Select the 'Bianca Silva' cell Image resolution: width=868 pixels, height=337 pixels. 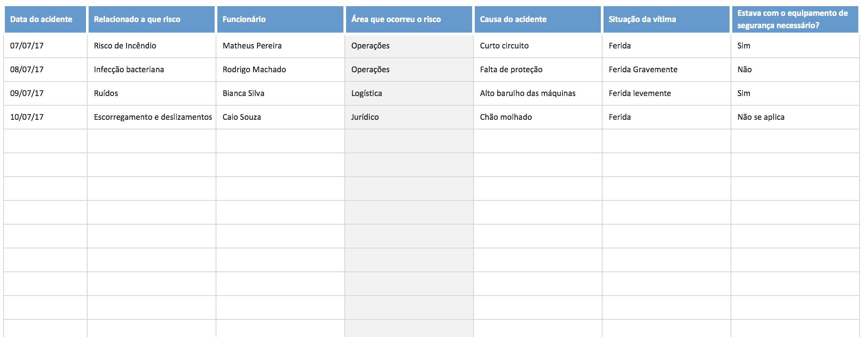[280, 93]
